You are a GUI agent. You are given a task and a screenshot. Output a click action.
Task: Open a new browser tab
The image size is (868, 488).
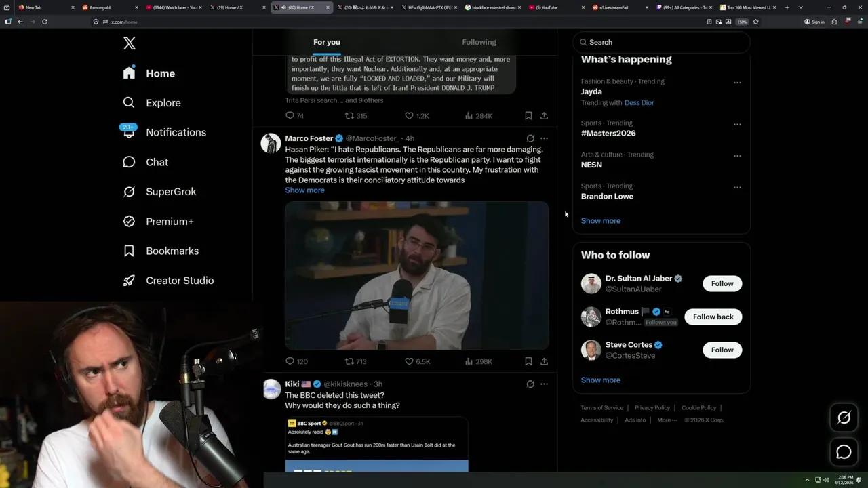tap(787, 7)
